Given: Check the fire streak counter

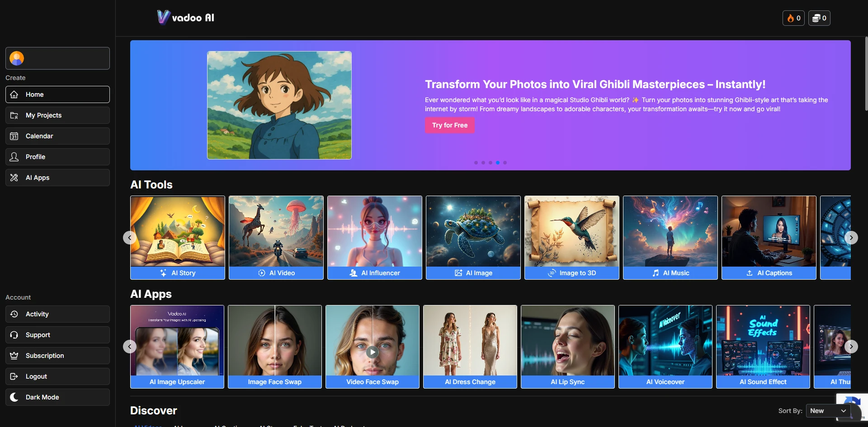Looking at the screenshot, I should click(793, 18).
